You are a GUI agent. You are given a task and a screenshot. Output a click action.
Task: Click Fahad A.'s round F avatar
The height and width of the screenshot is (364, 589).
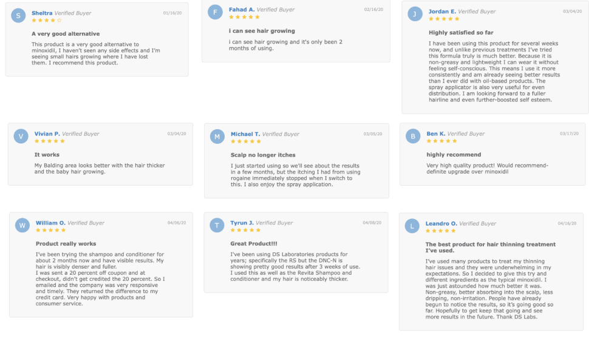point(215,12)
